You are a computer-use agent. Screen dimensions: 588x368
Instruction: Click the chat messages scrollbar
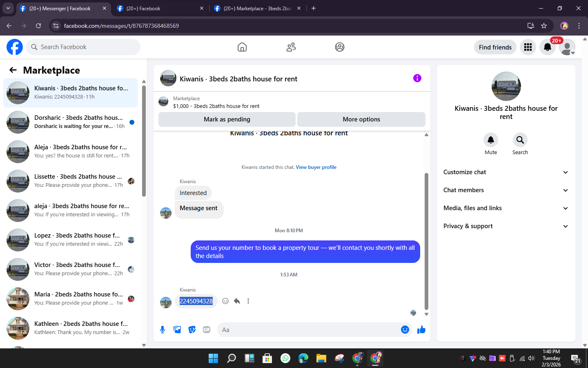pyautogui.click(x=426, y=241)
